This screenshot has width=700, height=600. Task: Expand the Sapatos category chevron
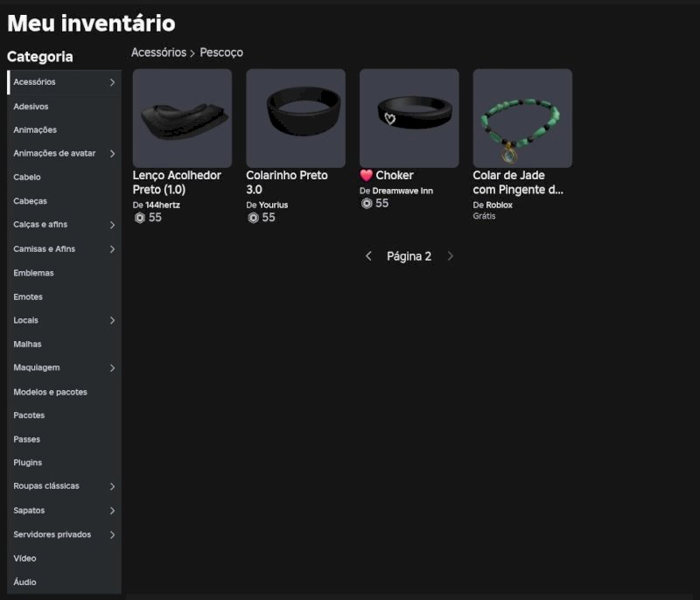point(112,510)
